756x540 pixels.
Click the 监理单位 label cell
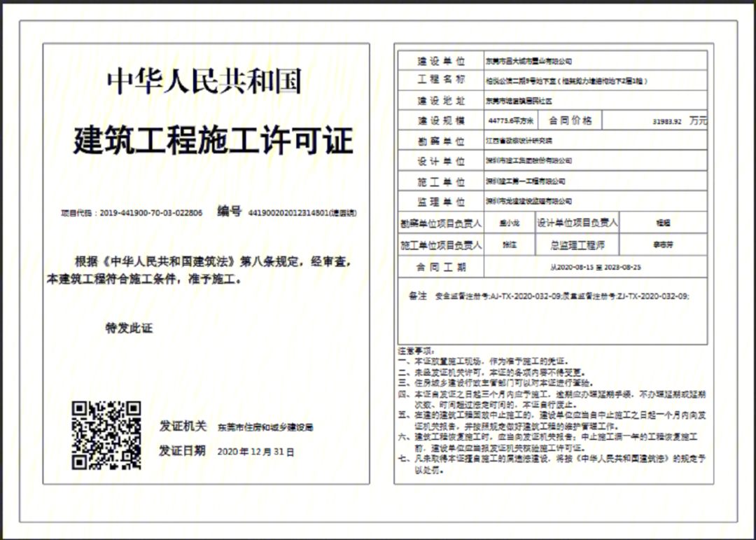[441, 202]
